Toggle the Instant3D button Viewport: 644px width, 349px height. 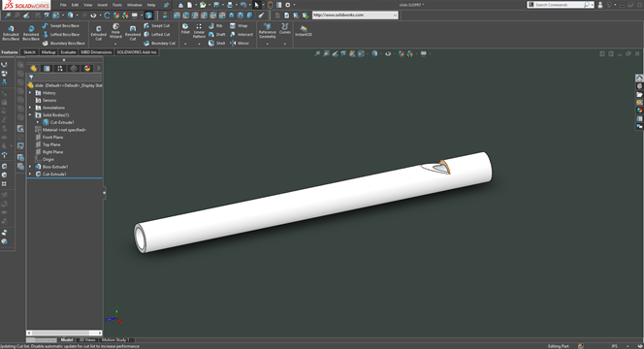[304, 30]
